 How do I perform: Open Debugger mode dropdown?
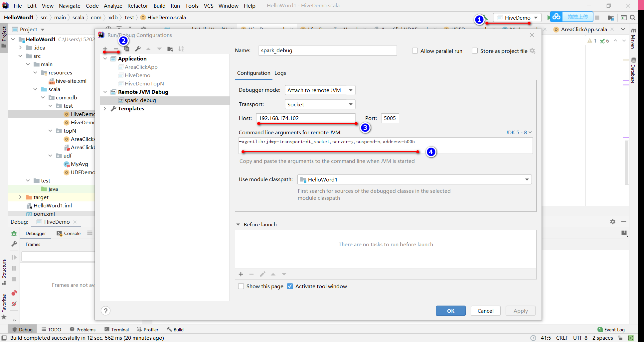(320, 90)
